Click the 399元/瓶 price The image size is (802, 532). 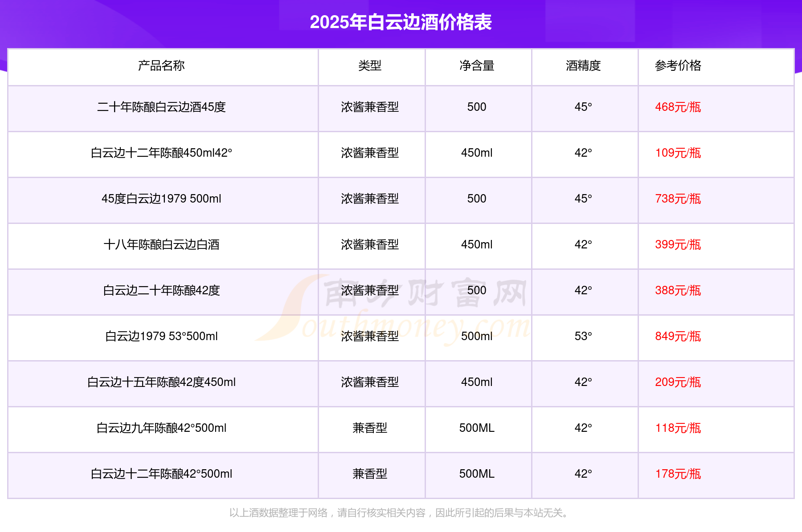[678, 244]
